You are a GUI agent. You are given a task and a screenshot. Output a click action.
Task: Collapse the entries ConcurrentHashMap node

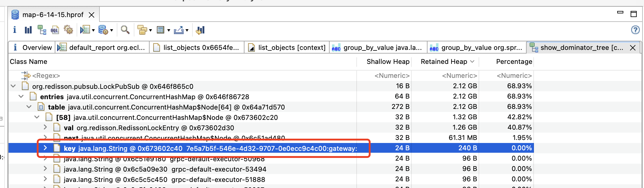pos(21,97)
